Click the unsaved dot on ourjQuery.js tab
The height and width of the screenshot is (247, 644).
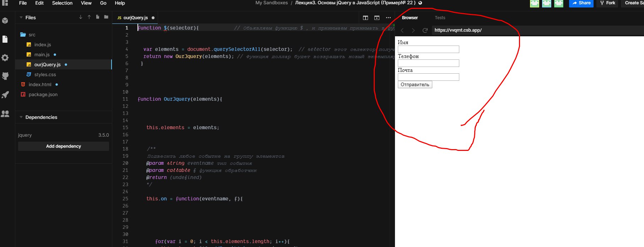153,18
